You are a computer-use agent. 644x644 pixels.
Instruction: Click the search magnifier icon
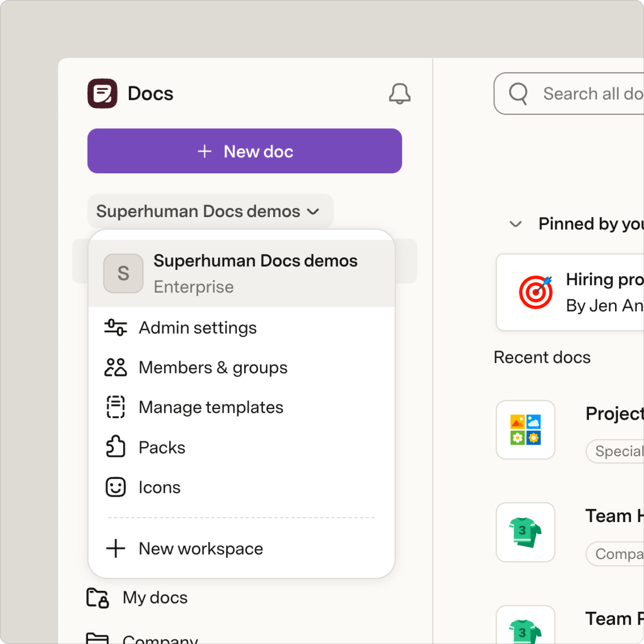coord(518,94)
